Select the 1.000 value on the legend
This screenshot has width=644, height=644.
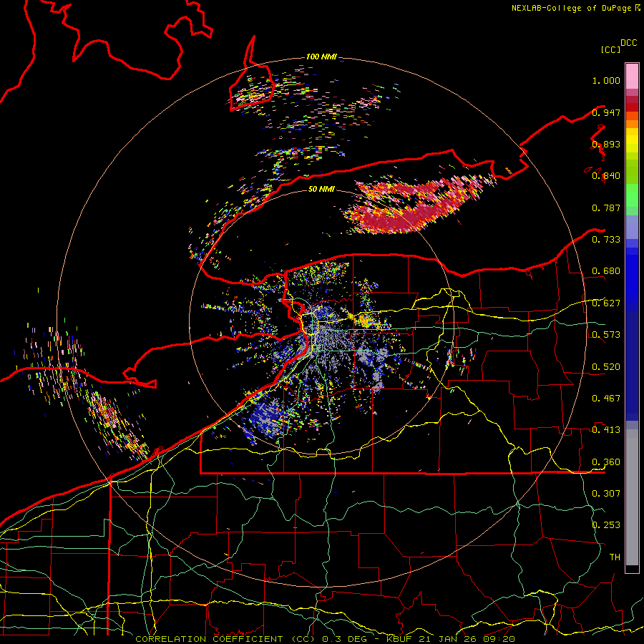[606, 80]
